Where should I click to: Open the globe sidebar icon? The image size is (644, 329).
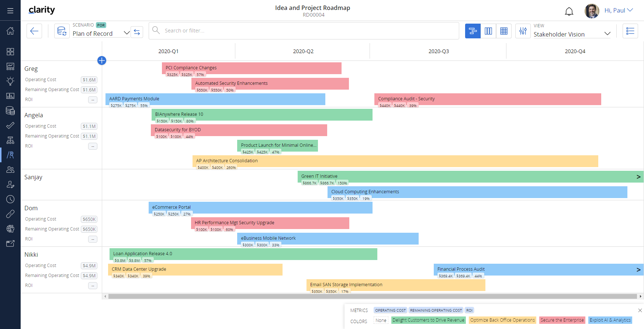pyautogui.click(x=10, y=229)
